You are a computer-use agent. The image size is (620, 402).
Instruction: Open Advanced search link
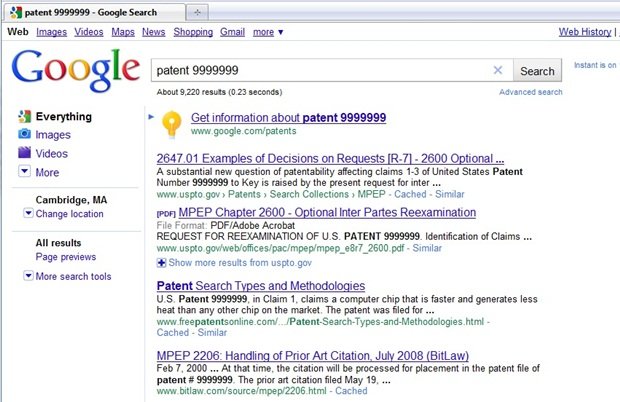(x=530, y=92)
